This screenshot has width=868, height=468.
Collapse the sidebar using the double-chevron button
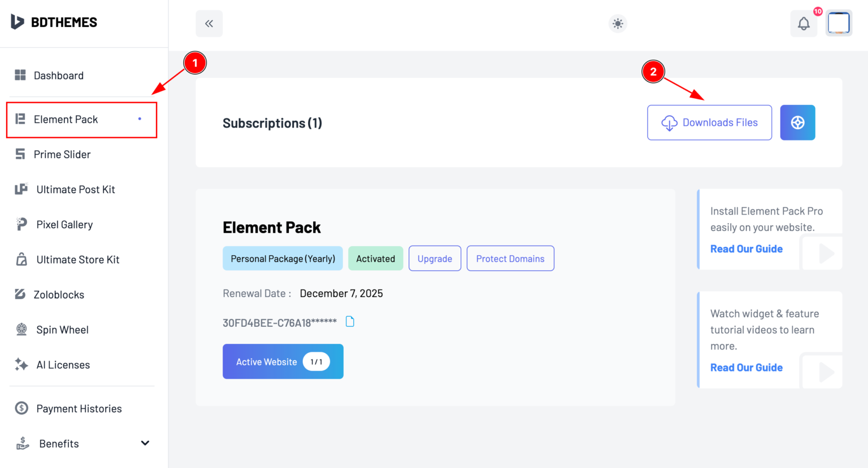209,23
